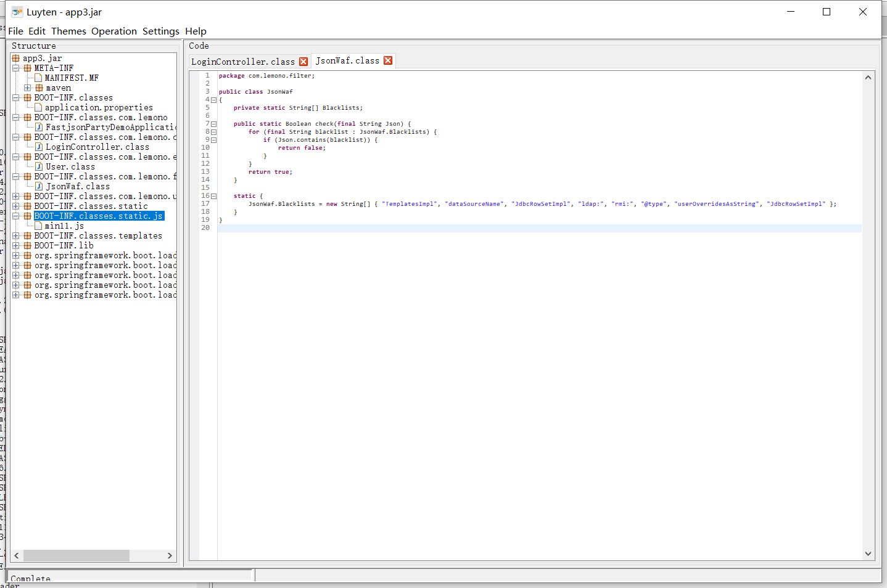Image resolution: width=887 pixels, height=588 pixels.
Task: Fold the check method at line 7
Action: click(214, 124)
